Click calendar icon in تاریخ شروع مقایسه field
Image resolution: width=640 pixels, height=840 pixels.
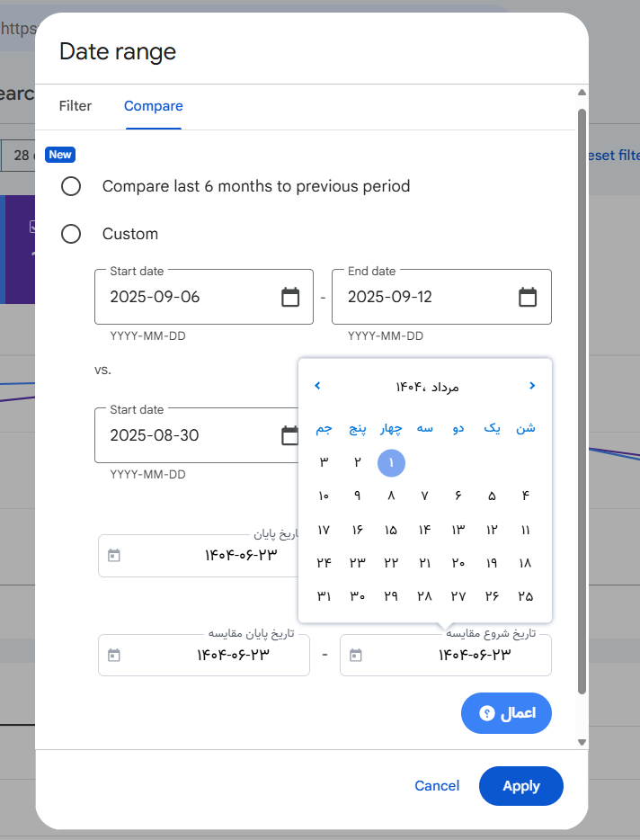coord(355,655)
